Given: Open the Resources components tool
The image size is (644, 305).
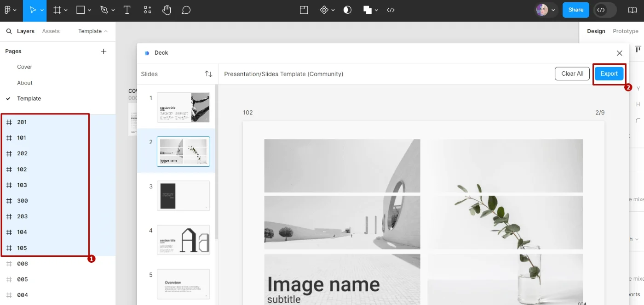Looking at the screenshot, I should click(x=147, y=10).
